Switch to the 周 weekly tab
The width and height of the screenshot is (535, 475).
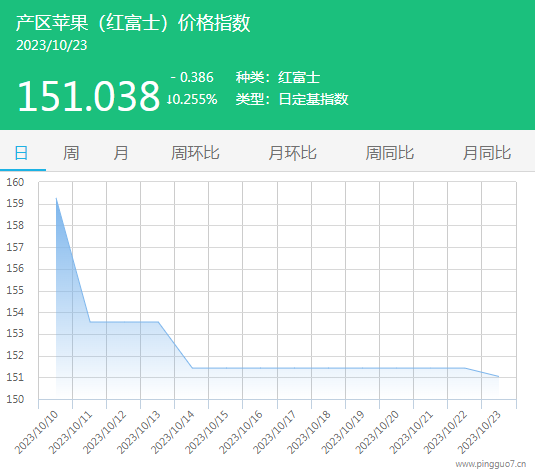click(x=71, y=153)
